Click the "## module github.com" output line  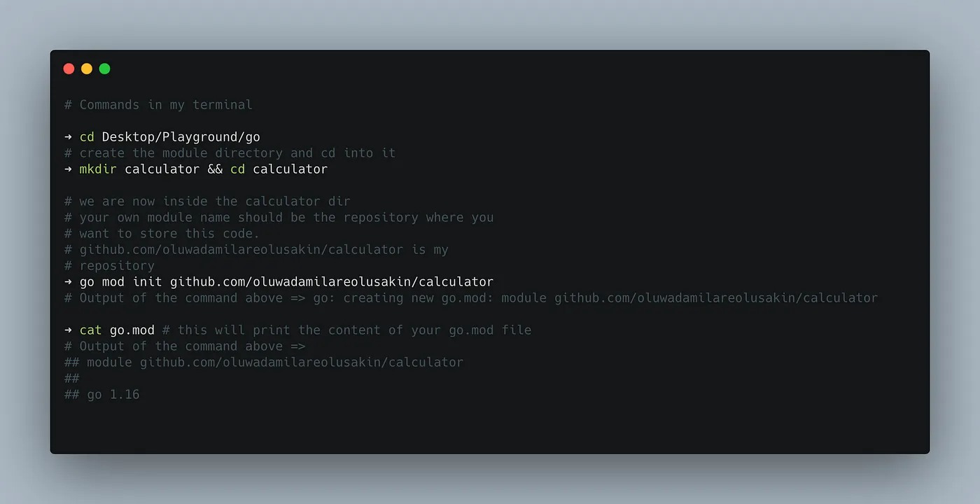(264, 363)
